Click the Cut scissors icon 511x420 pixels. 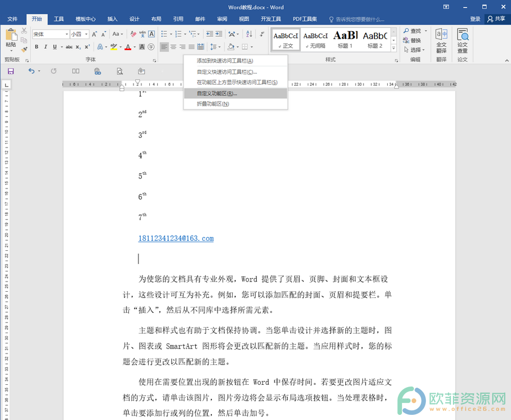coord(24,31)
